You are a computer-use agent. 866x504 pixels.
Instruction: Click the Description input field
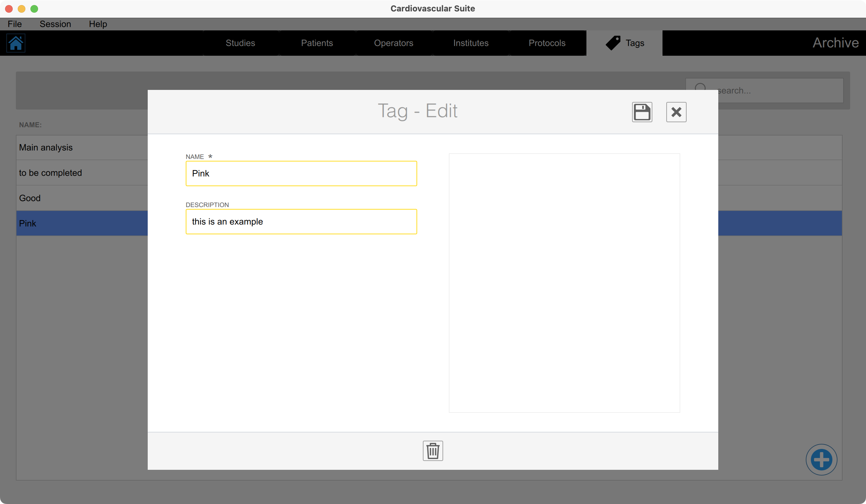click(301, 221)
